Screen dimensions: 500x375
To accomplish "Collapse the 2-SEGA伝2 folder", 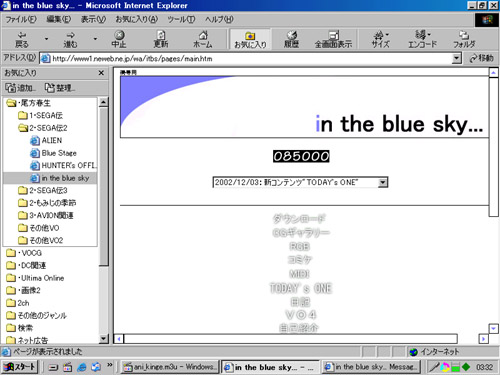I will click(x=43, y=128).
